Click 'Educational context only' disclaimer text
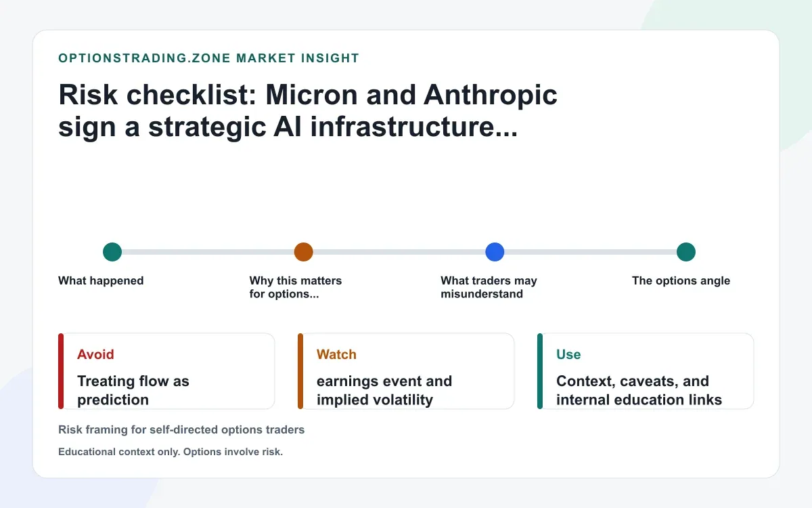Image resolution: width=812 pixels, height=508 pixels. (x=171, y=452)
